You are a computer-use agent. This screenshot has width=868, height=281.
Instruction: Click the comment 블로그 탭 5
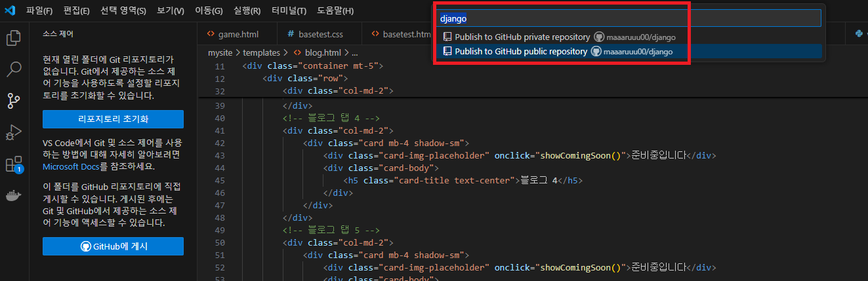pyautogui.click(x=331, y=230)
